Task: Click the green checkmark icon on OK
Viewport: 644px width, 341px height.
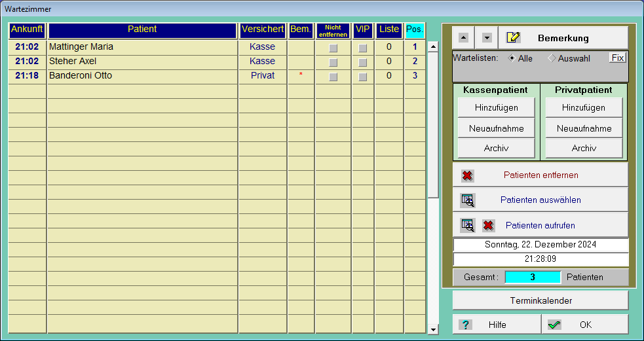Action: pyautogui.click(x=554, y=325)
